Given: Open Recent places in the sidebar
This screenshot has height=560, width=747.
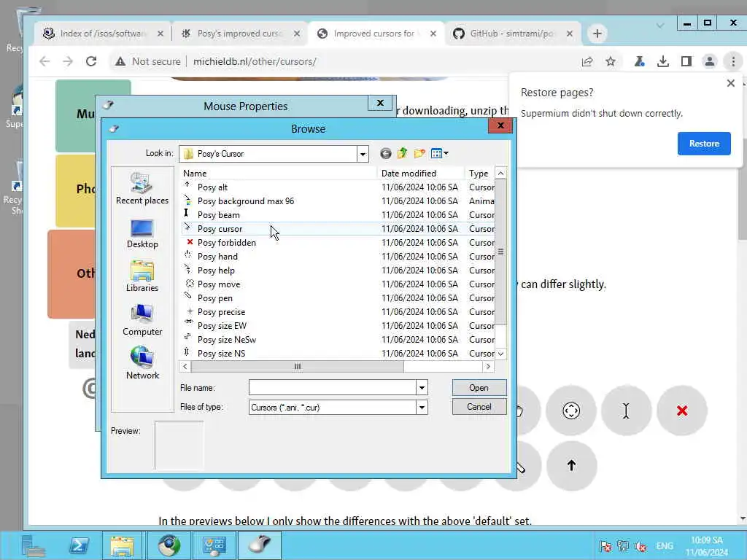Looking at the screenshot, I should (x=142, y=189).
